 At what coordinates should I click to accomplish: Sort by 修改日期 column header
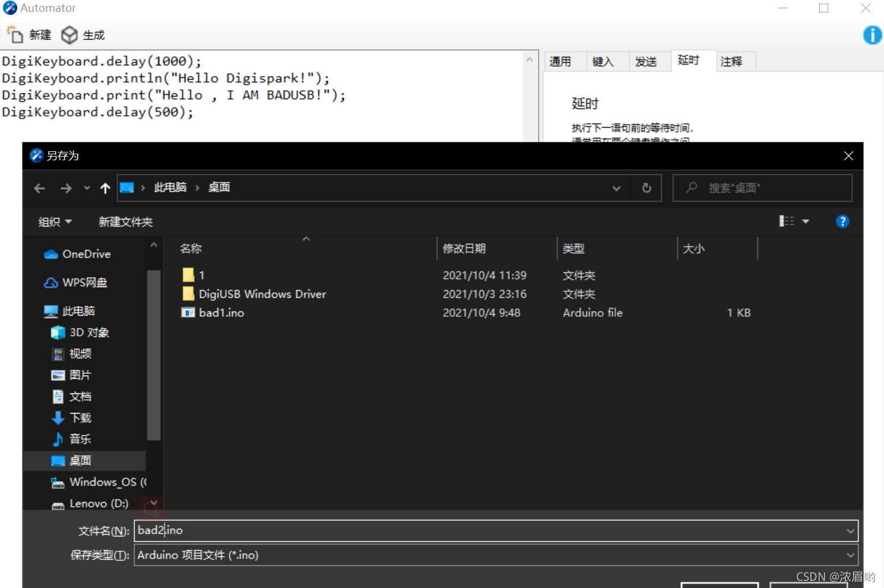[x=464, y=249]
